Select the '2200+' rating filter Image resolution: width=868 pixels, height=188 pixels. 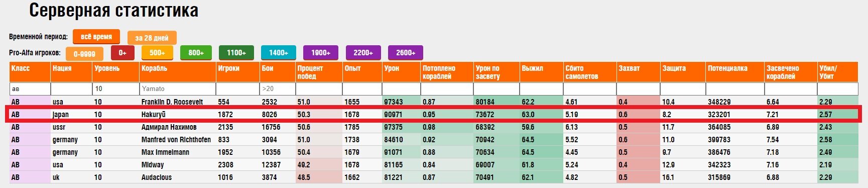363,53
